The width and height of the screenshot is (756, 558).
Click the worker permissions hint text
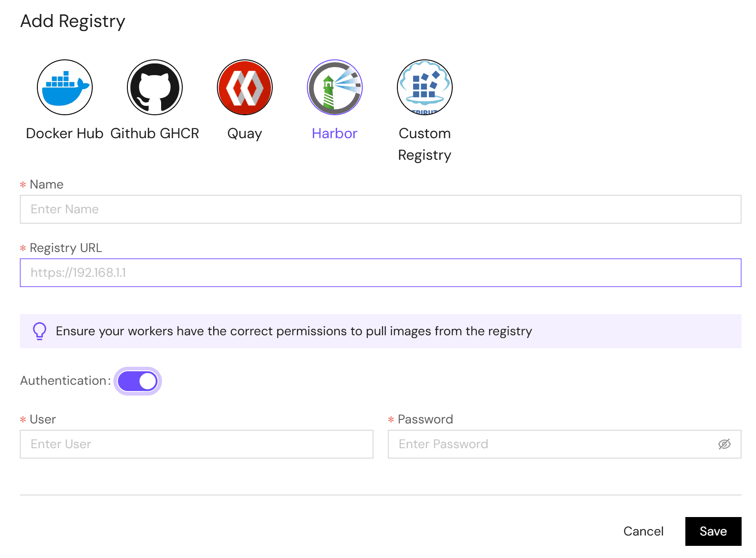[294, 331]
